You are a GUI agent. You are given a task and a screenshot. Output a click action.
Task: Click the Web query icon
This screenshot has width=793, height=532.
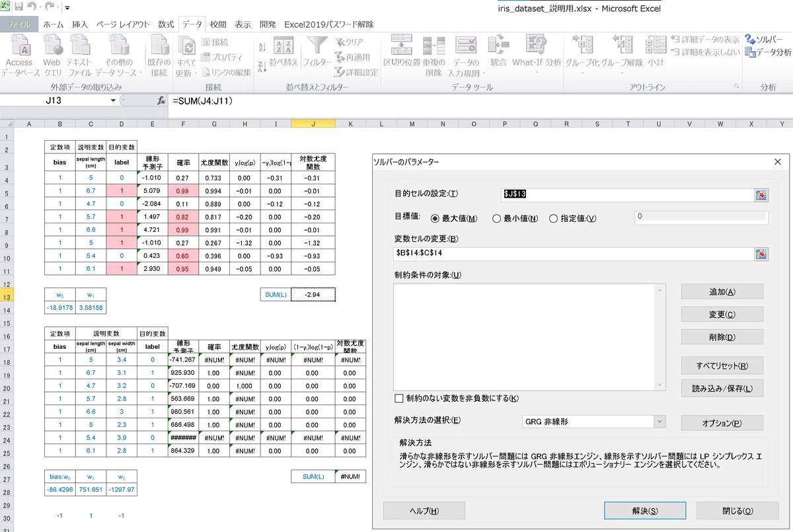point(52,56)
